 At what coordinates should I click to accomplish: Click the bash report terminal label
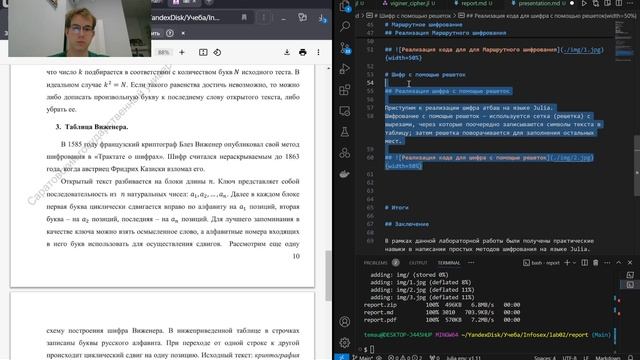[x=542, y=263]
